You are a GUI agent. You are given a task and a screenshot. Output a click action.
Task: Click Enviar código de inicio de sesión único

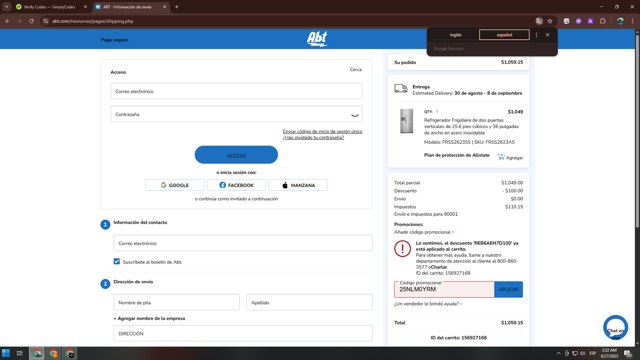tap(322, 131)
